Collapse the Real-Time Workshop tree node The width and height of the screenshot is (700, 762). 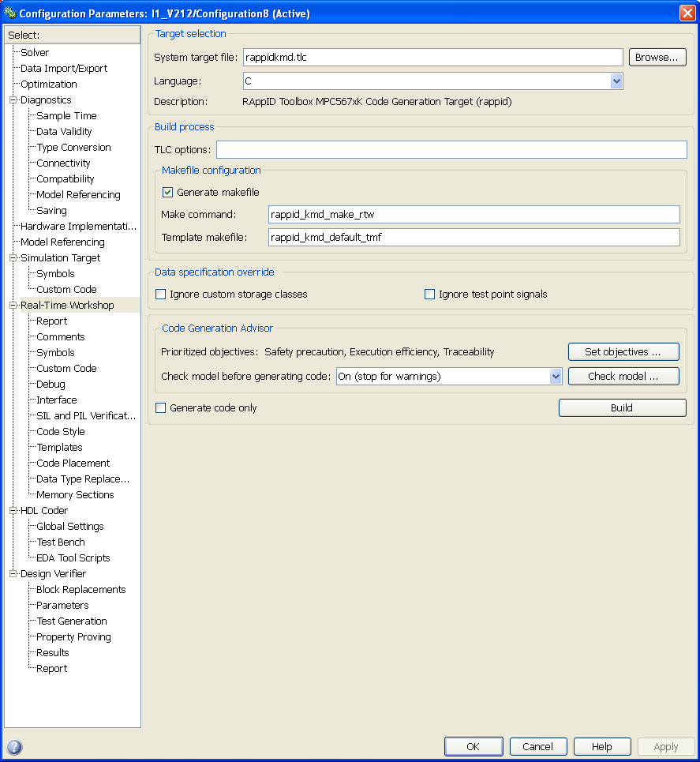(x=13, y=305)
